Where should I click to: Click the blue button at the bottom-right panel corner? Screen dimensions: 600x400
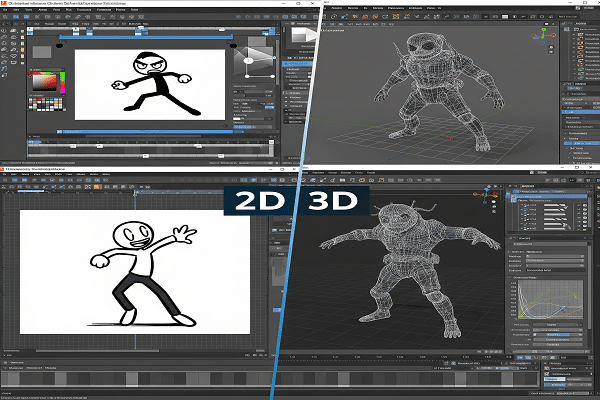coord(554,384)
